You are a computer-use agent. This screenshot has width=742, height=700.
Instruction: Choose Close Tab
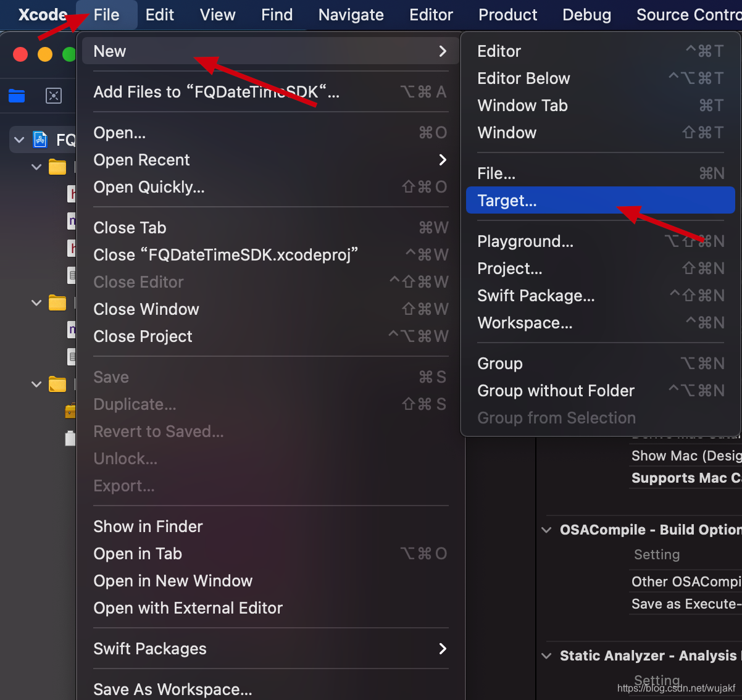pyautogui.click(x=270, y=228)
